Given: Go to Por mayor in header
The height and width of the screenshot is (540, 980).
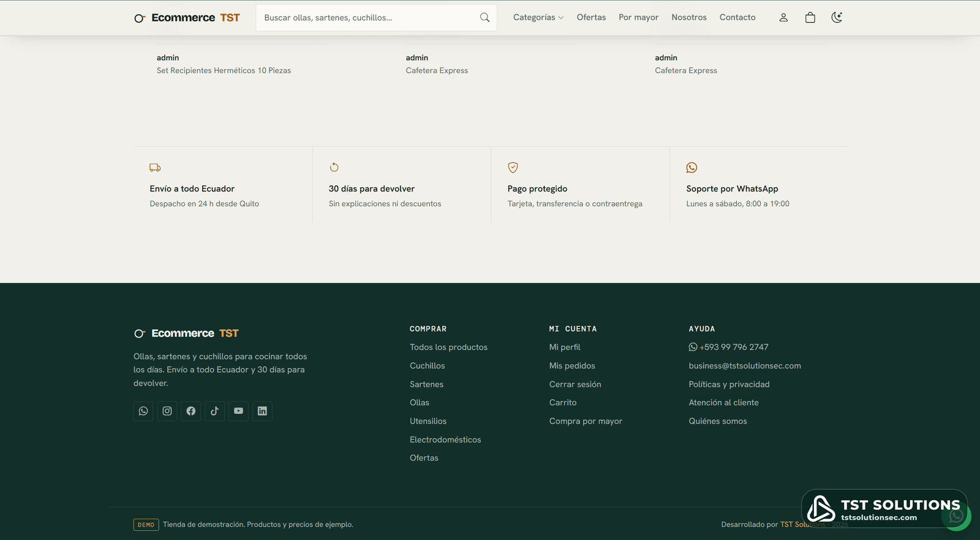Looking at the screenshot, I should tap(638, 18).
